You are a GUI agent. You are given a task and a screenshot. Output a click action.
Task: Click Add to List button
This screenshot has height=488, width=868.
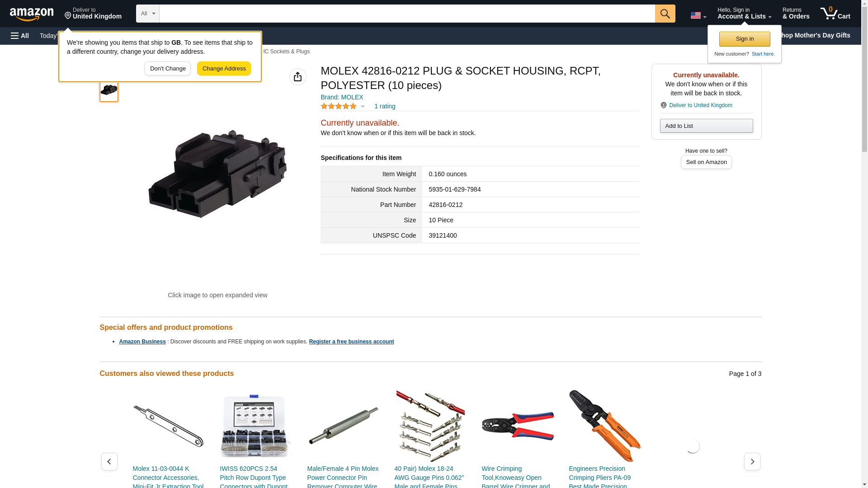(706, 126)
